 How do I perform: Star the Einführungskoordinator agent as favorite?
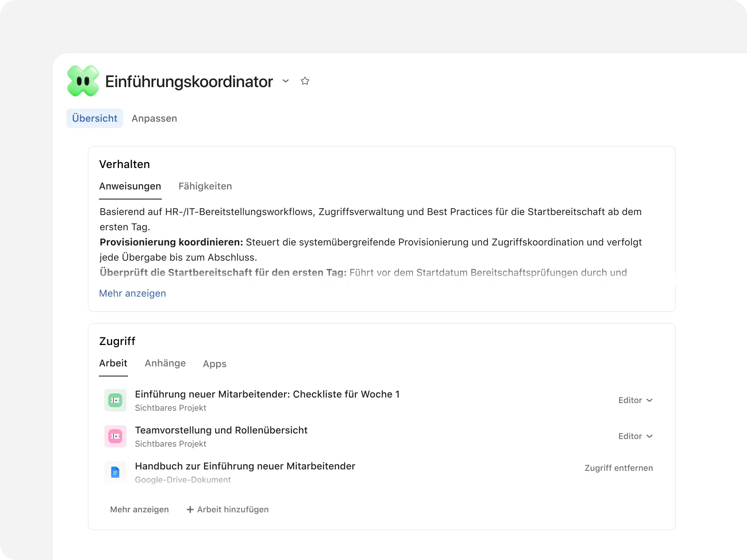coord(305,81)
